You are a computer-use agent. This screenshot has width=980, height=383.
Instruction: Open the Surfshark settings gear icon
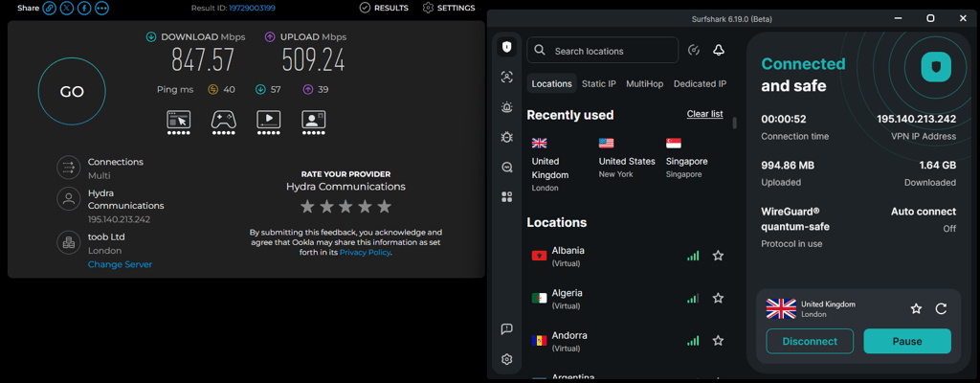coord(507,359)
